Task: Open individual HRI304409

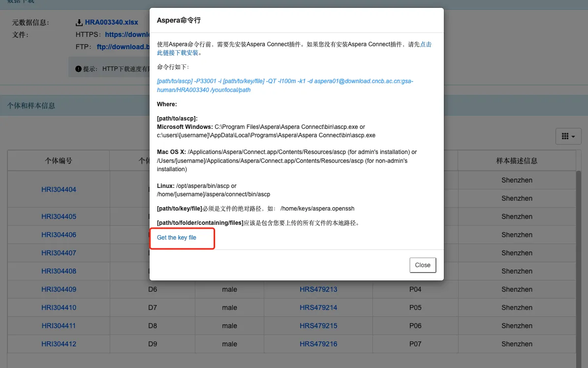Action: [59, 289]
